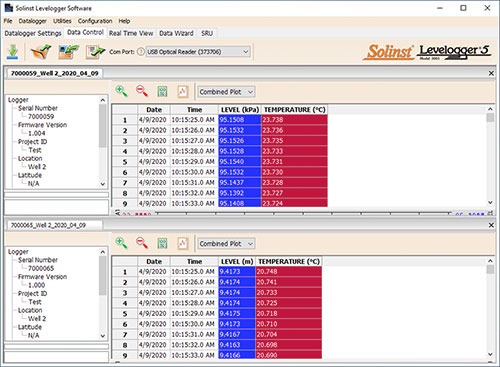The image size is (500, 367).
Task: Click the level cell 9.4163
Action: click(237, 345)
